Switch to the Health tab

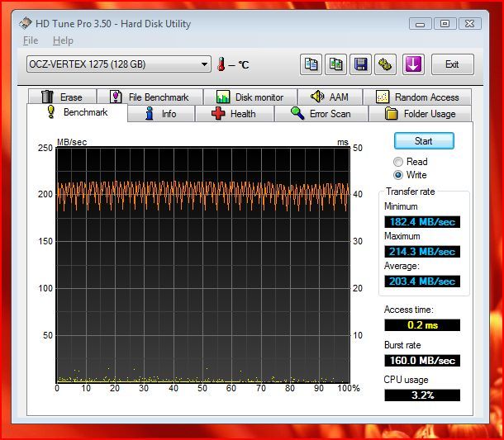[x=235, y=114]
